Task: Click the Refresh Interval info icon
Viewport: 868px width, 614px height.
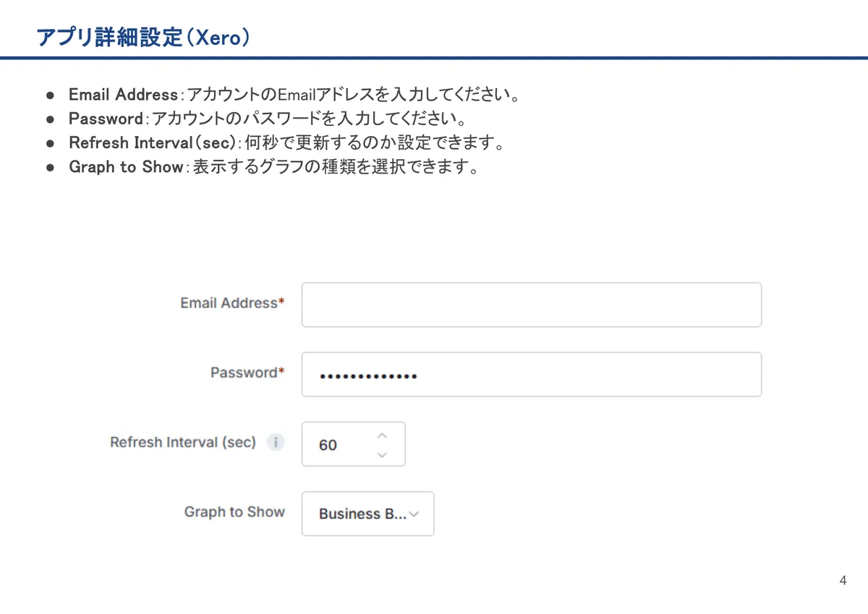Action: pos(276,443)
